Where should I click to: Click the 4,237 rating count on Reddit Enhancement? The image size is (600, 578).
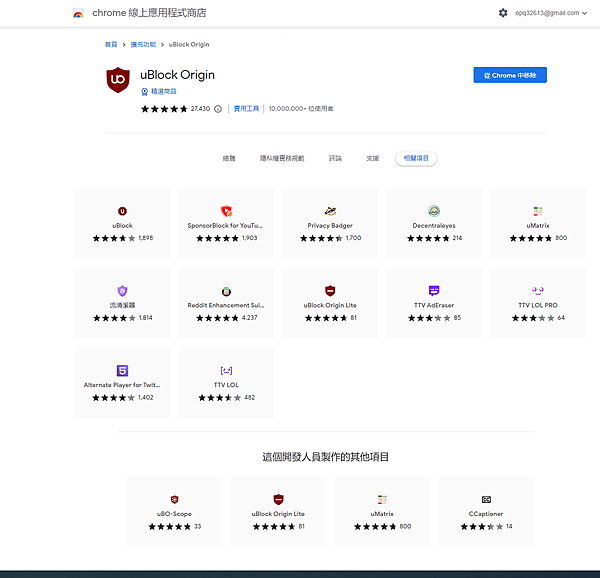249,318
